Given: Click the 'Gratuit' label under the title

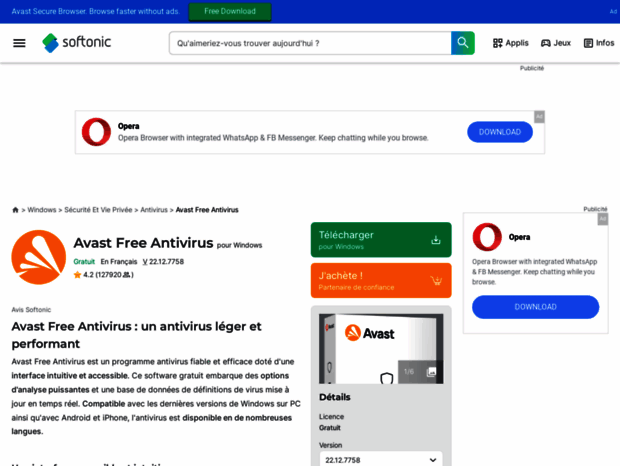Looking at the screenshot, I should pyautogui.click(x=84, y=262).
